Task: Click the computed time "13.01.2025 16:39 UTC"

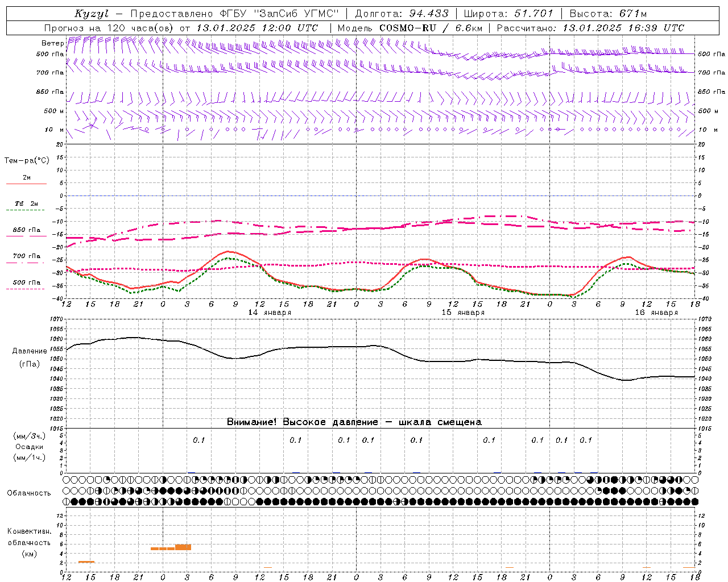Action: (x=623, y=28)
